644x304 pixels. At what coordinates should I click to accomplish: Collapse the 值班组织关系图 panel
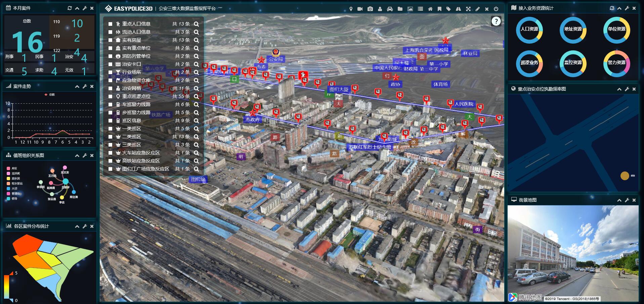pos(77,156)
